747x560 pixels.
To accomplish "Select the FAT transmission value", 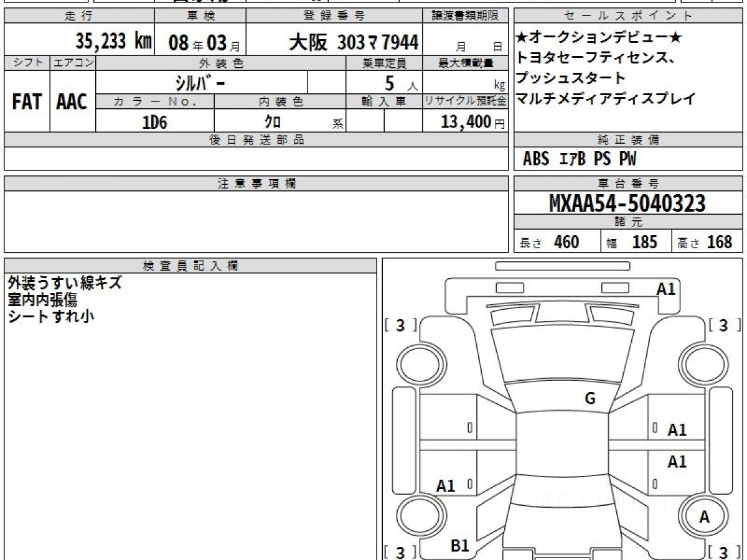I will [27, 101].
